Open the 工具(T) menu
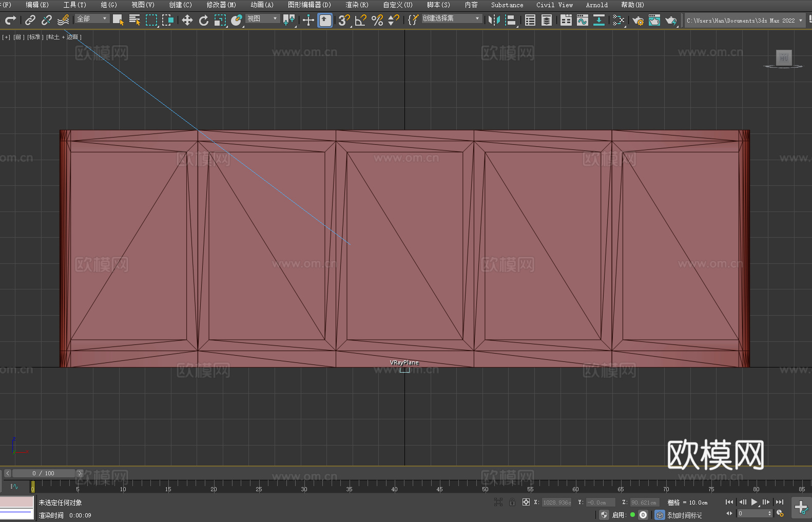Viewport: 812px width, 522px height. 74,5
